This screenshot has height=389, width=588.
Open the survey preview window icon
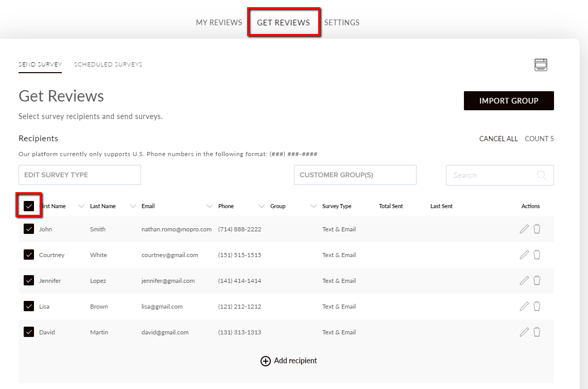541,65
